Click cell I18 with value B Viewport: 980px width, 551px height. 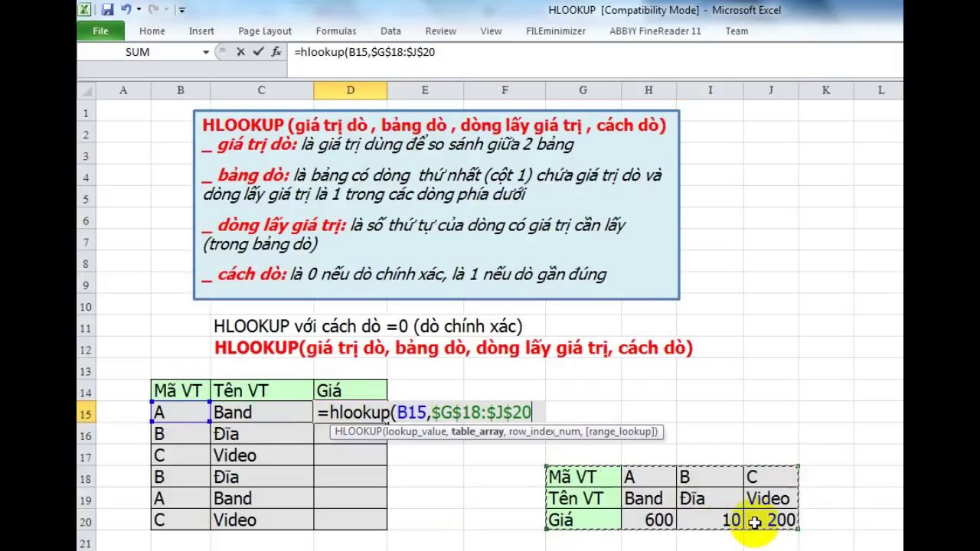click(x=710, y=477)
